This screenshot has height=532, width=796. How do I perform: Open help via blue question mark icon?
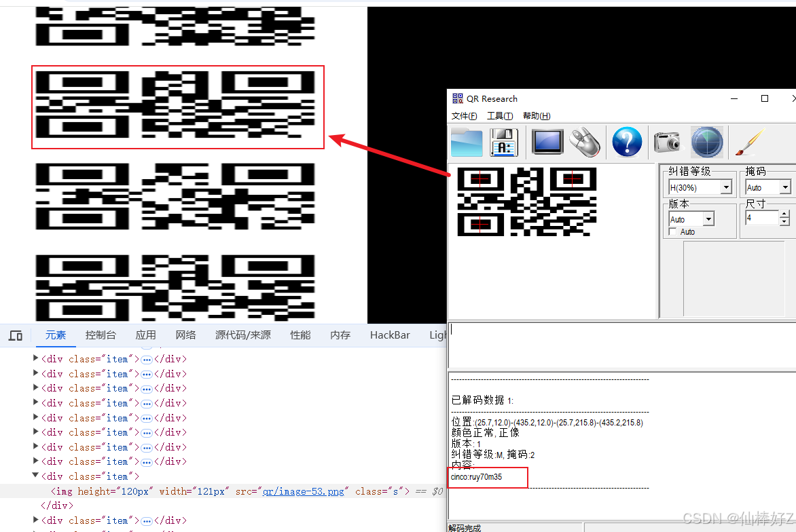coord(627,142)
